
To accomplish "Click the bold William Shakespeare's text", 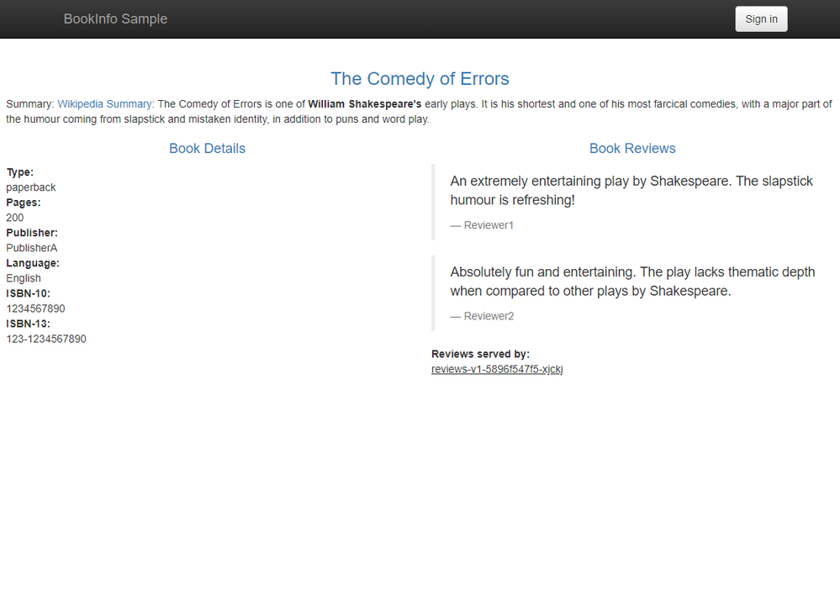I will pos(365,104).
